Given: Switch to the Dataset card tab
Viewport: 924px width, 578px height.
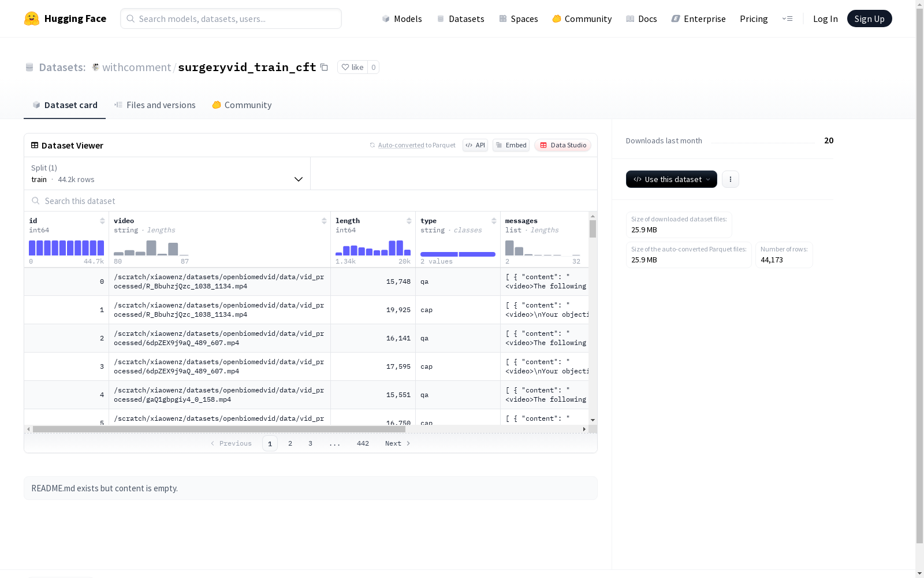Looking at the screenshot, I should point(65,105).
